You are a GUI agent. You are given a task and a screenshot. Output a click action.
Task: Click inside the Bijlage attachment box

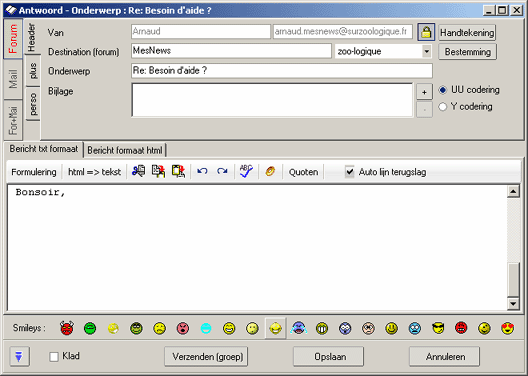272,100
